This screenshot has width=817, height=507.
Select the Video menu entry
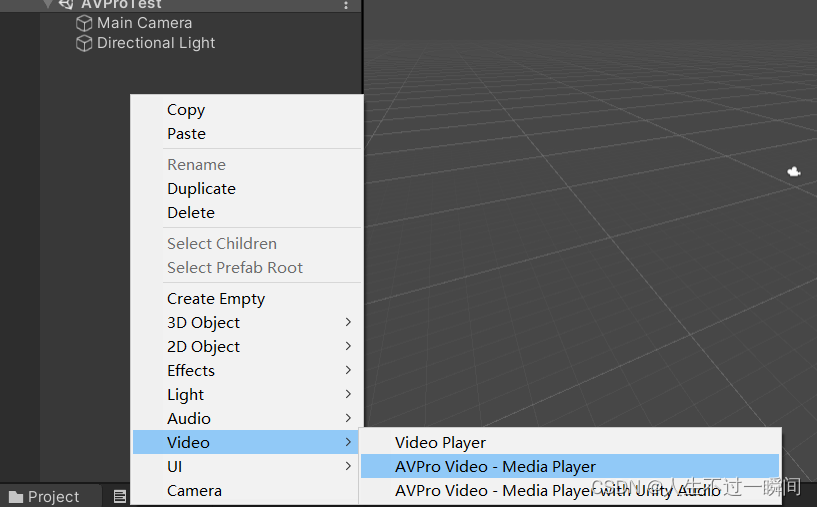point(246,442)
